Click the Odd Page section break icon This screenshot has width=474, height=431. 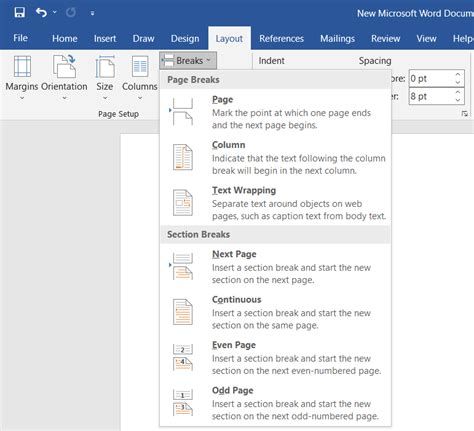coord(183,403)
